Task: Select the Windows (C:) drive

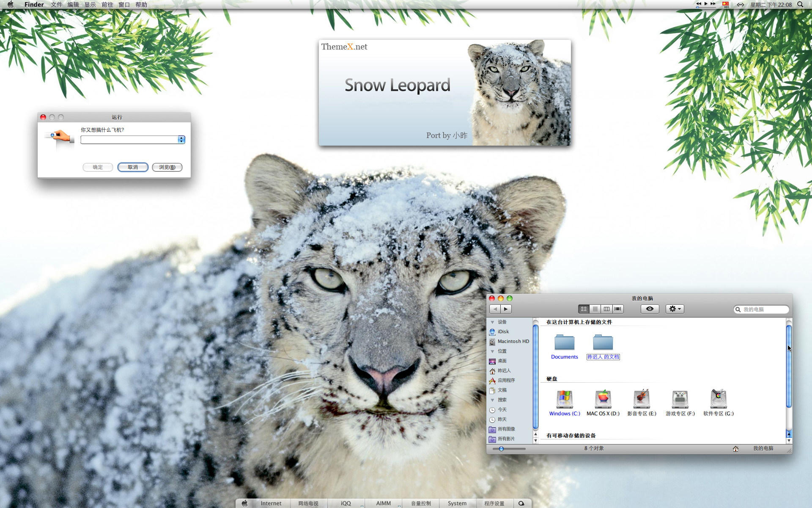Action: click(x=565, y=403)
